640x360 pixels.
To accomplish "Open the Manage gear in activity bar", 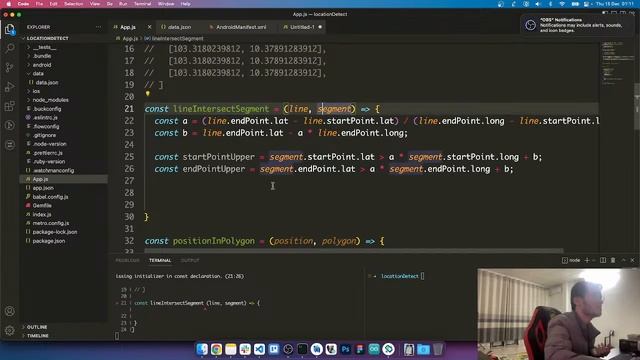I will tap(10, 330).
